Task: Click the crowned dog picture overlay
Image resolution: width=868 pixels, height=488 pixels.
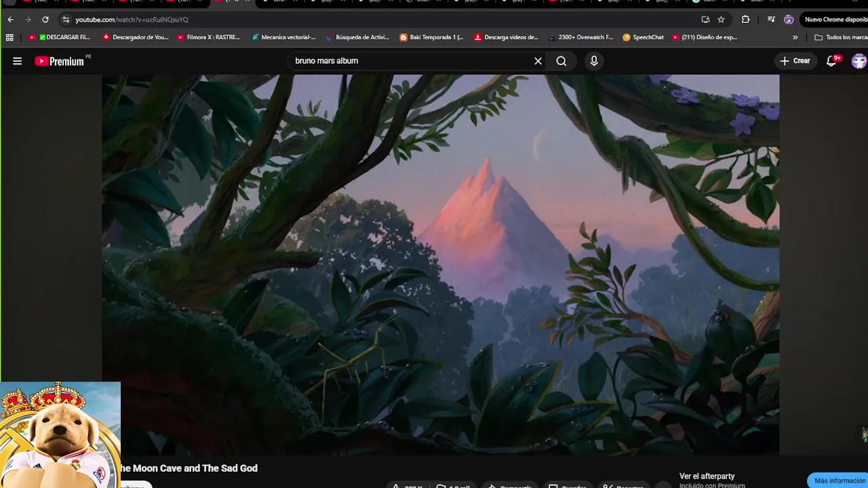Action: point(60,434)
